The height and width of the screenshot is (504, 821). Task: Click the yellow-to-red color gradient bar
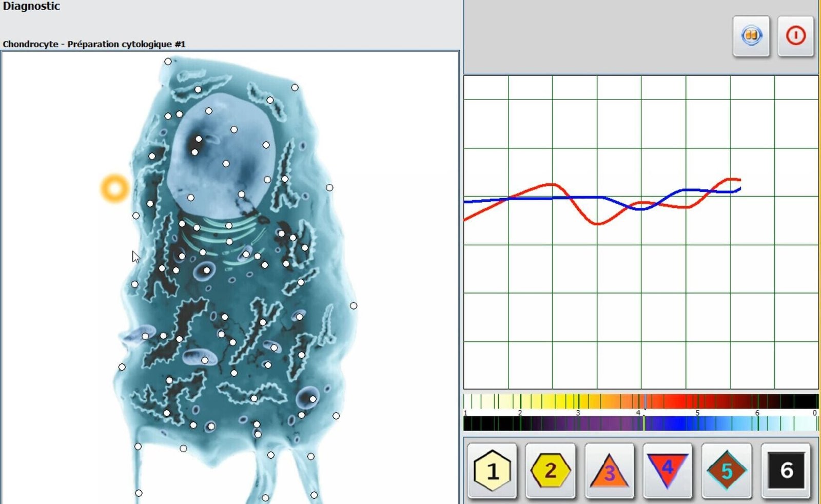640,401
